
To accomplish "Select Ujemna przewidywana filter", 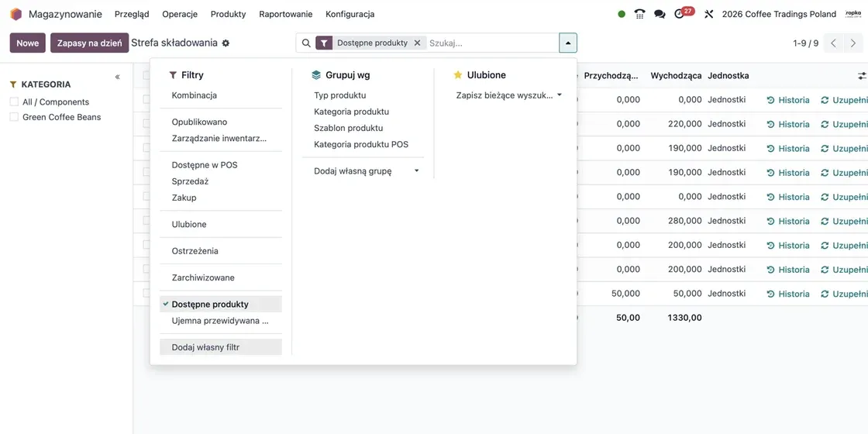I will [x=221, y=321].
